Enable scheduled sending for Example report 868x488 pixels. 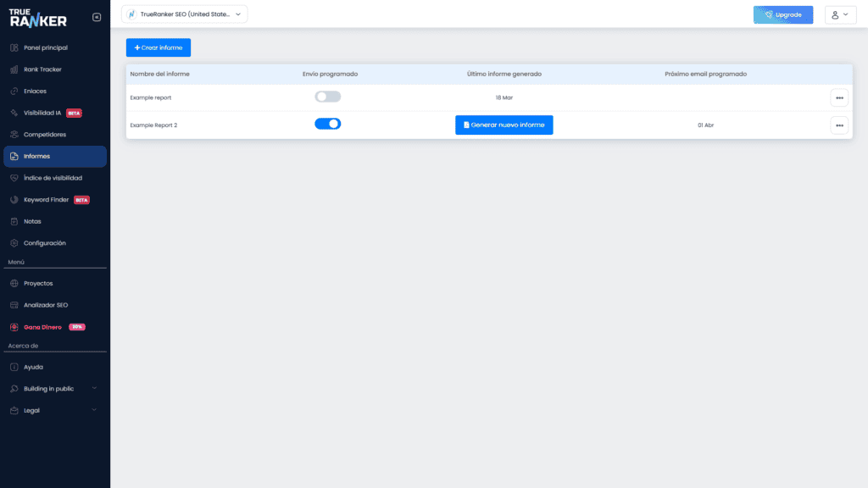(327, 97)
